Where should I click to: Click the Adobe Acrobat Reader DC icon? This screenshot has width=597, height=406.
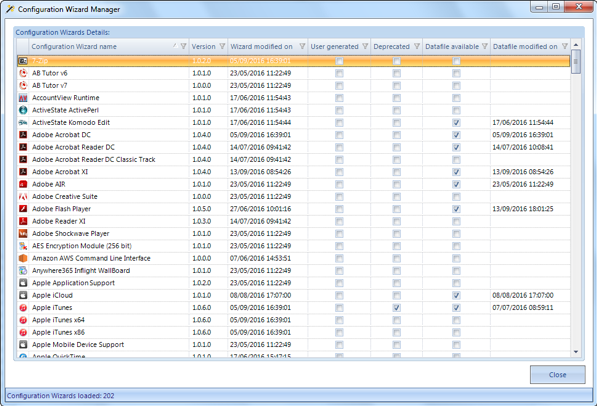pos(23,147)
